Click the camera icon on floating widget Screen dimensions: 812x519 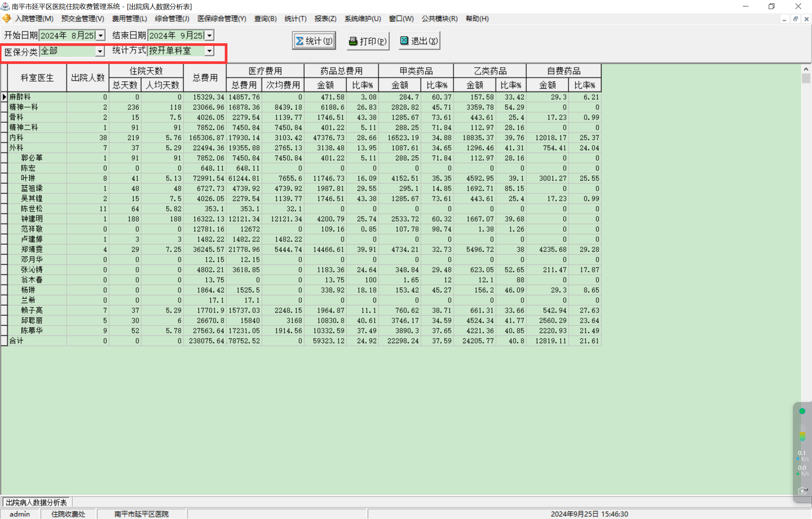point(802,491)
